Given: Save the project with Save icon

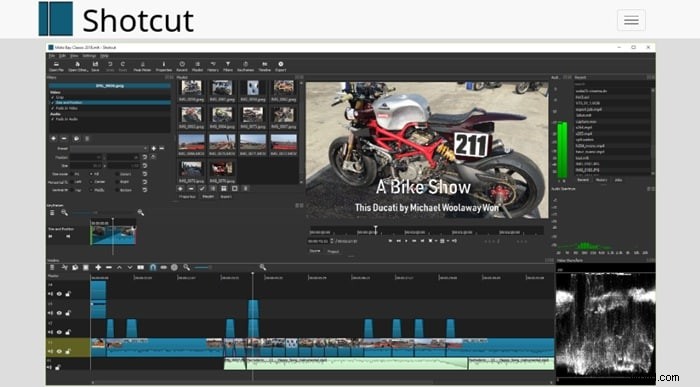Looking at the screenshot, I should point(95,67).
